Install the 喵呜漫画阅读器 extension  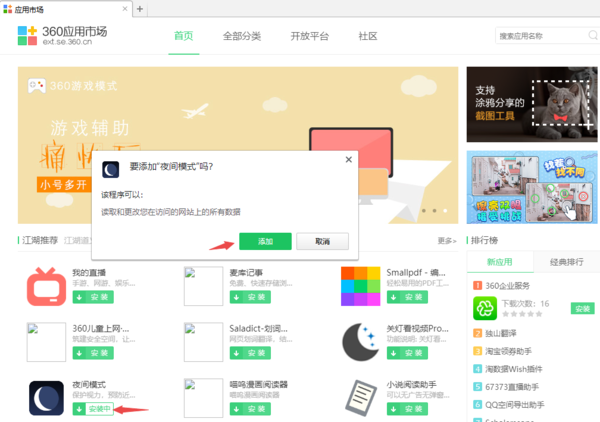pos(250,409)
